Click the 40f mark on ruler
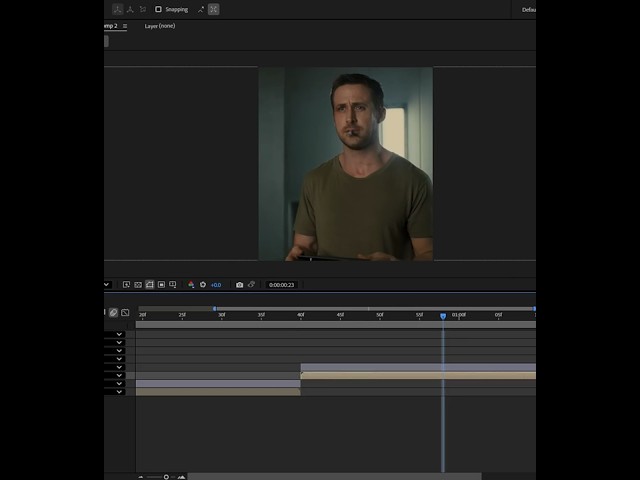The width and height of the screenshot is (640, 480). coord(301,315)
